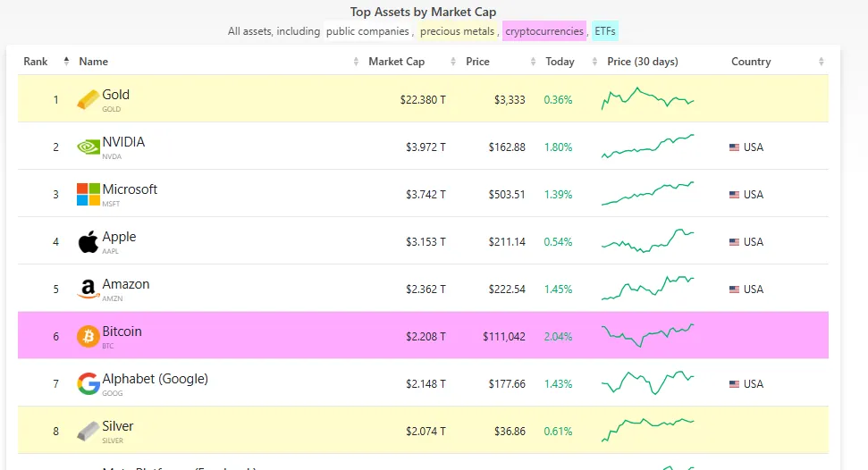This screenshot has height=470, width=868.
Task: Sort table by Market Cap column
Action: point(396,62)
